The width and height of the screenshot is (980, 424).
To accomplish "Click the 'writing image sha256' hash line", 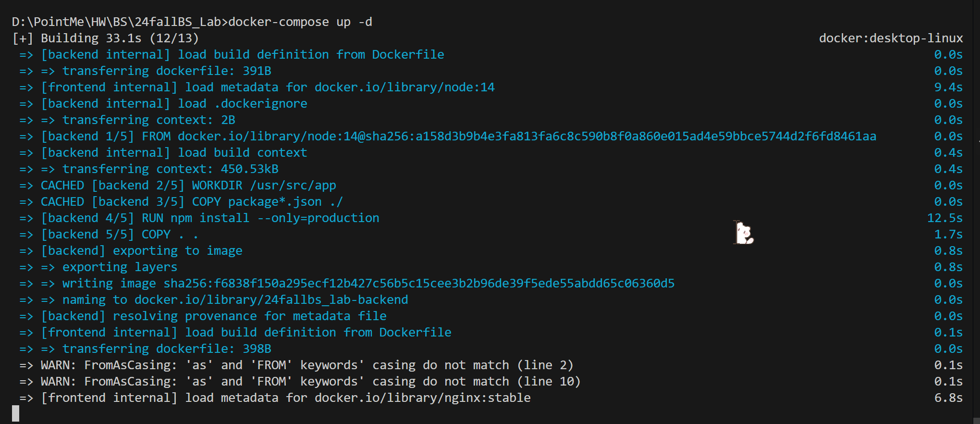I will pyautogui.click(x=368, y=284).
